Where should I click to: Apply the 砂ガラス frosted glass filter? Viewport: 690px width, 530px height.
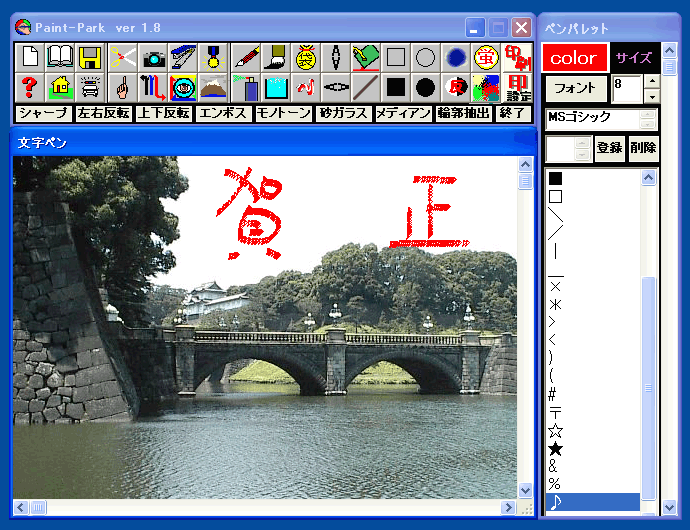[x=343, y=114]
